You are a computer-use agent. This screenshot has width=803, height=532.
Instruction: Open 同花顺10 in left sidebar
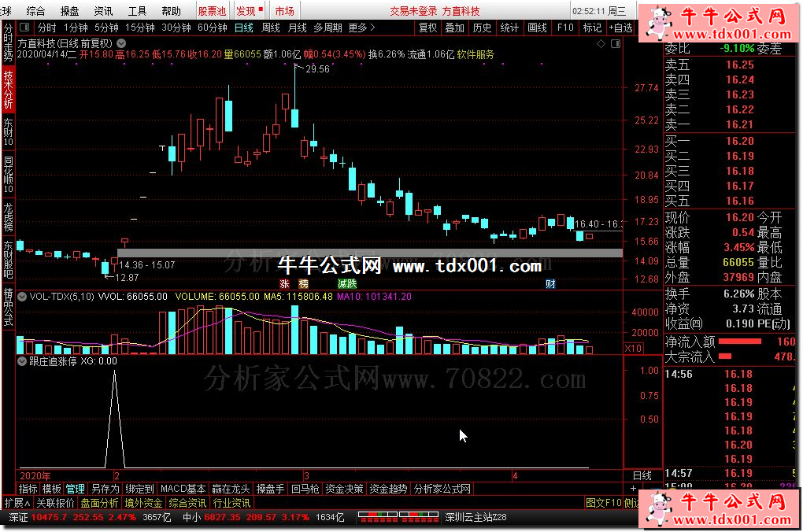[x=8, y=175]
